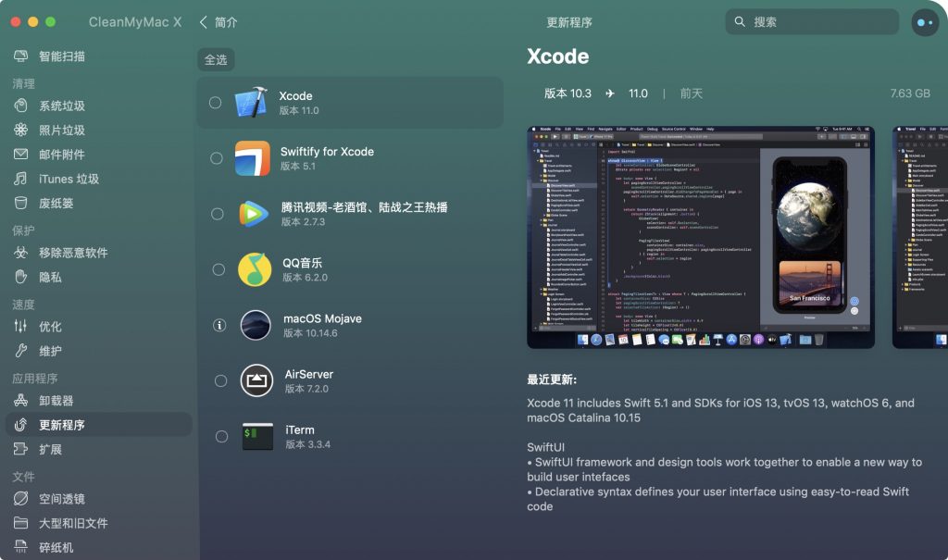Screen dimensions: 948x560
Task: Click the Swiftify for Xcode app icon
Action: (x=252, y=158)
